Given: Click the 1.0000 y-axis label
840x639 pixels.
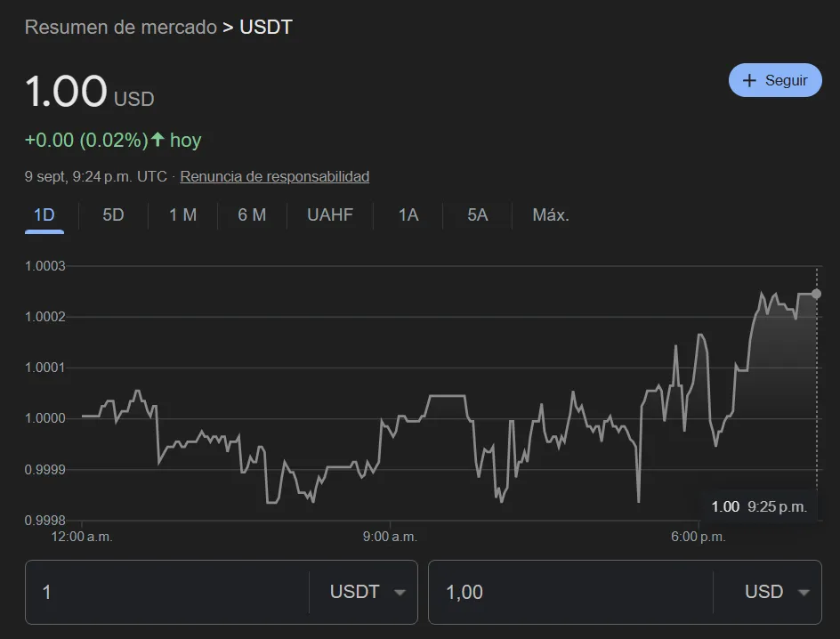Looking at the screenshot, I should (x=45, y=418).
